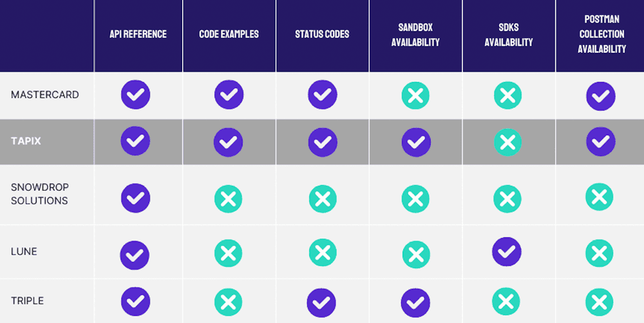
Task: Click the Sandbox Availability column header
Action: [x=415, y=35]
